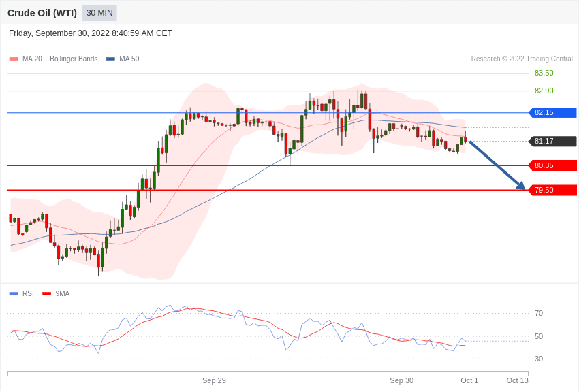The width and height of the screenshot is (579, 392).
Task: Click the MA 20 + Bollinger Bands legend swatch
Action: (14, 59)
